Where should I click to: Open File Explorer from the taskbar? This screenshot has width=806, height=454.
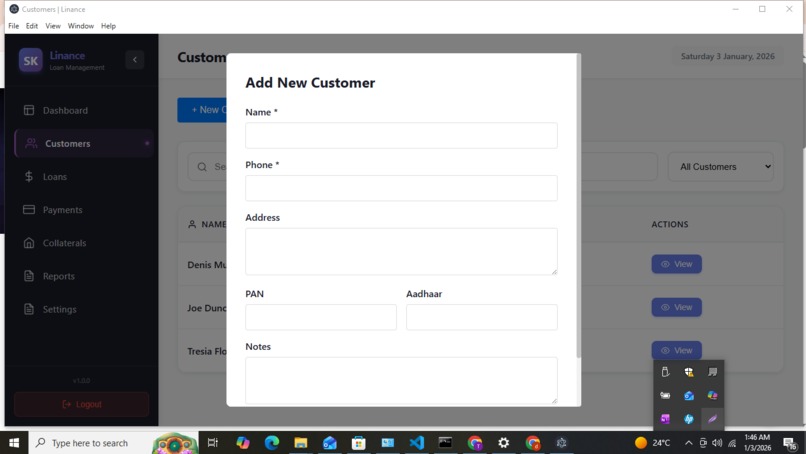(x=301, y=443)
